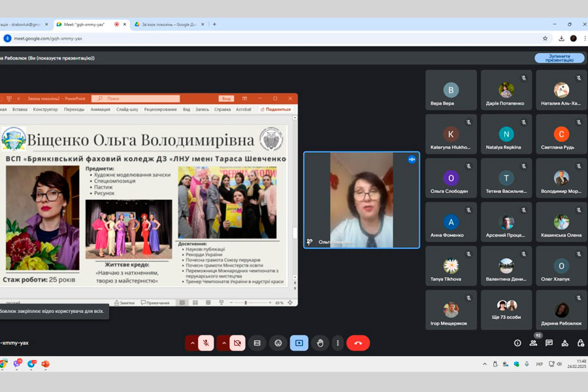Toggle the microphone mute button
This screenshot has height=392, width=588.
click(x=206, y=343)
